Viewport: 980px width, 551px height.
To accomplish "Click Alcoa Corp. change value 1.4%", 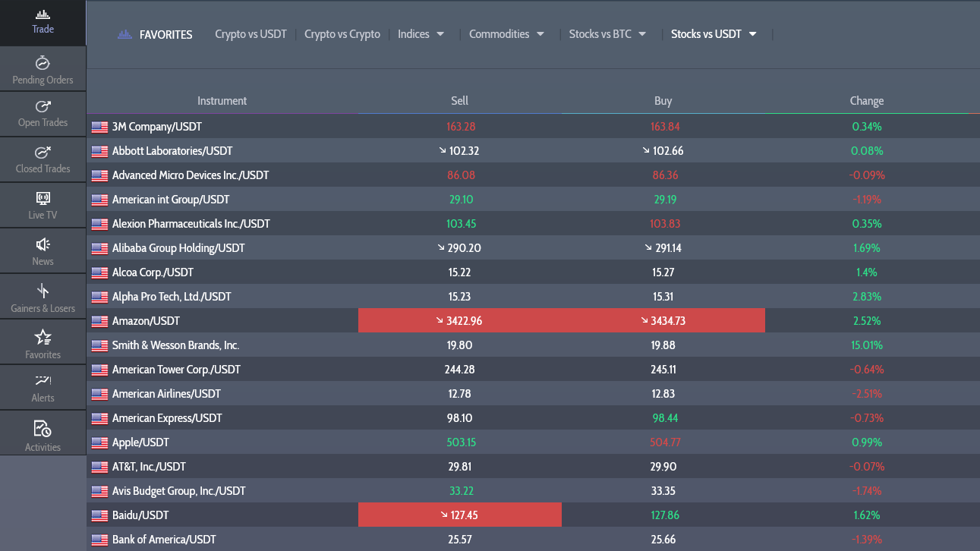I will click(x=867, y=272).
